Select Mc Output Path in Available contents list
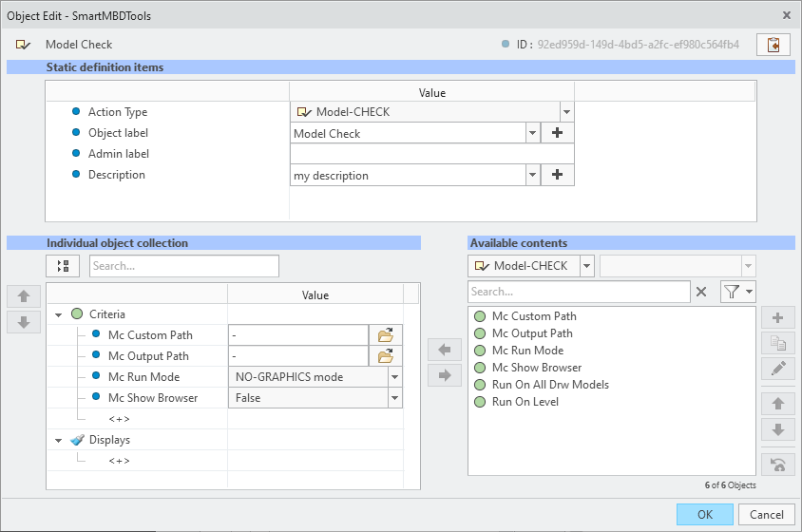This screenshot has width=802, height=532. click(532, 333)
